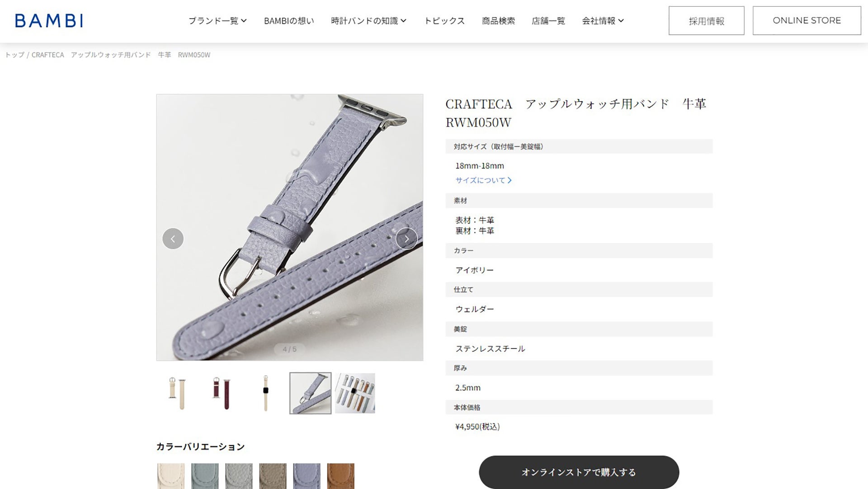
Task: Show the previous product image
Action: tap(173, 239)
